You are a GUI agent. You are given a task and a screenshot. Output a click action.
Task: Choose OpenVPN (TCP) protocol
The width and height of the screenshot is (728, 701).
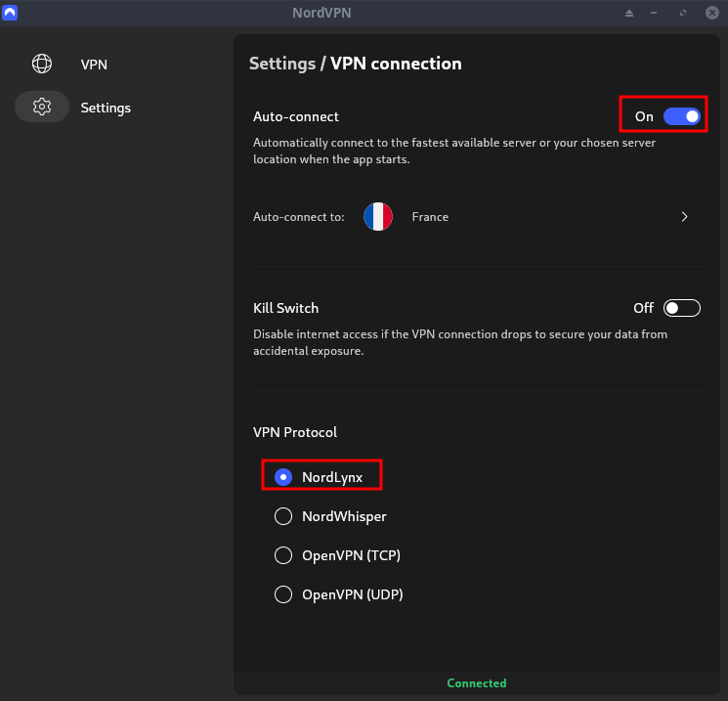[283, 555]
